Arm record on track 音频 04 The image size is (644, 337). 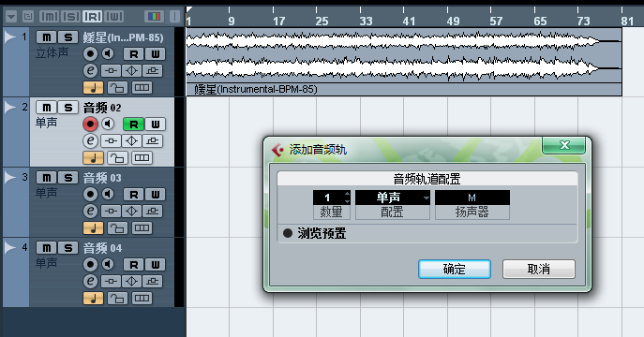tap(90, 264)
